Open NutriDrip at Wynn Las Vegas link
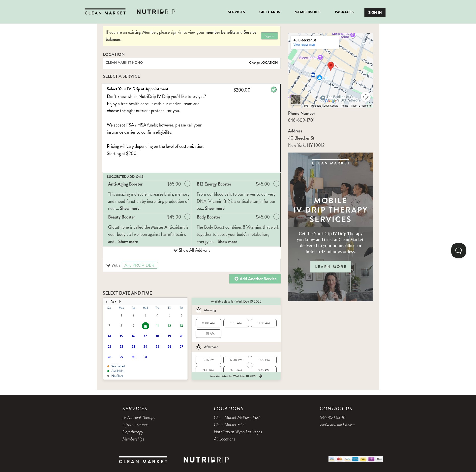Image resolution: width=476 pixels, height=472 pixels. coord(238,432)
